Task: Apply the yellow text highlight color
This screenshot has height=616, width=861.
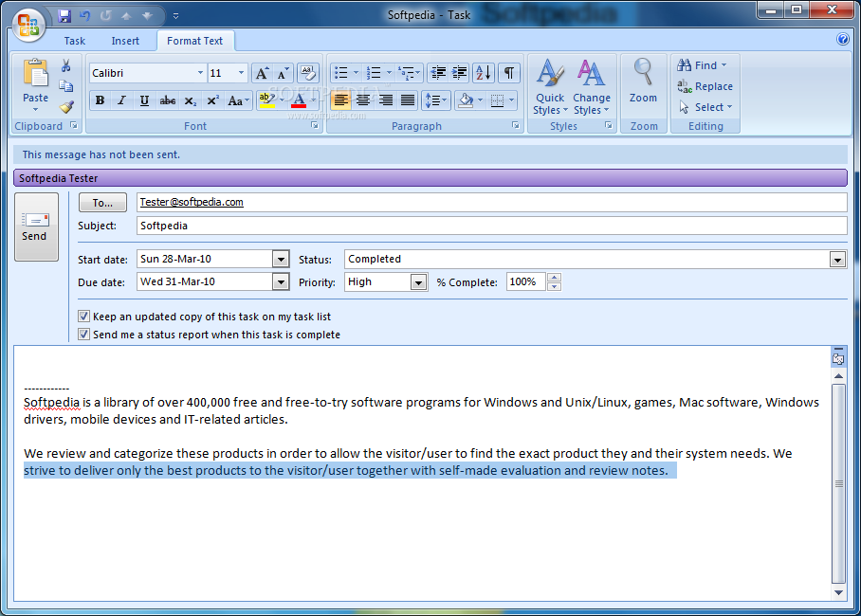Action: [x=266, y=100]
